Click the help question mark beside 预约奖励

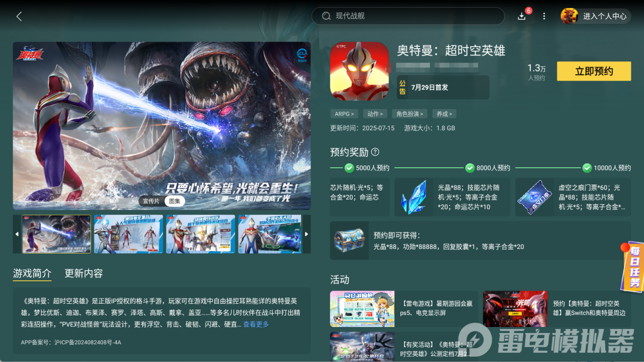[375, 152]
